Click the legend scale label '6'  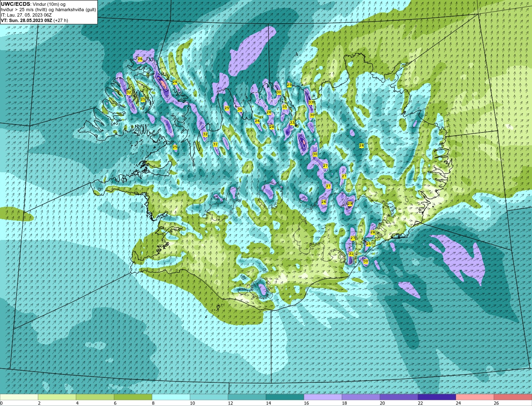click(x=115, y=403)
